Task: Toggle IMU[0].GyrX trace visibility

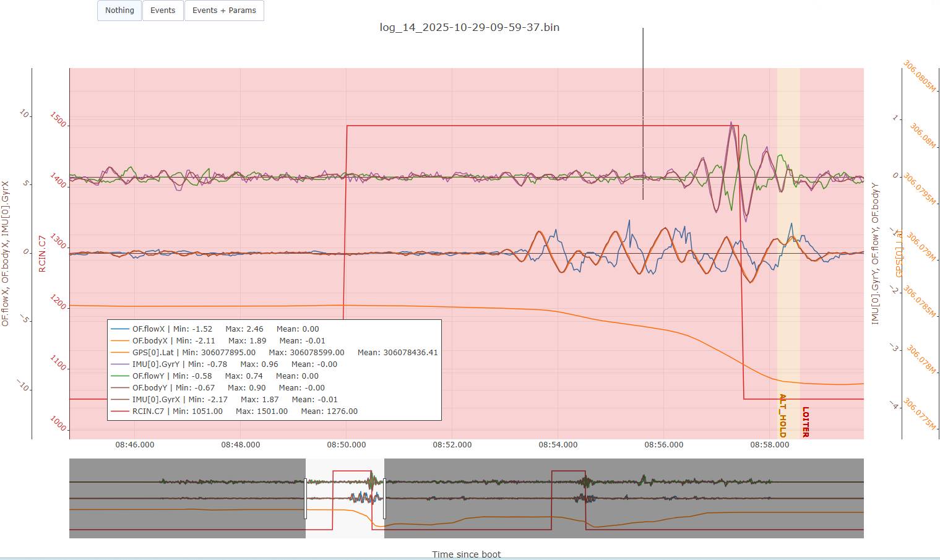Action: pyautogui.click(x=155, y=400)
